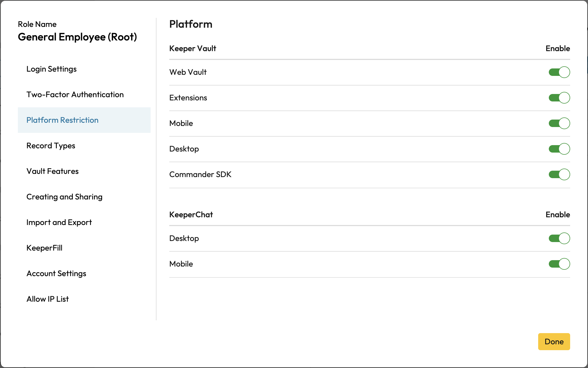Toggle KeeperChat Desktop switch
The image size is (588, 368).
click(x=559, y=238)
